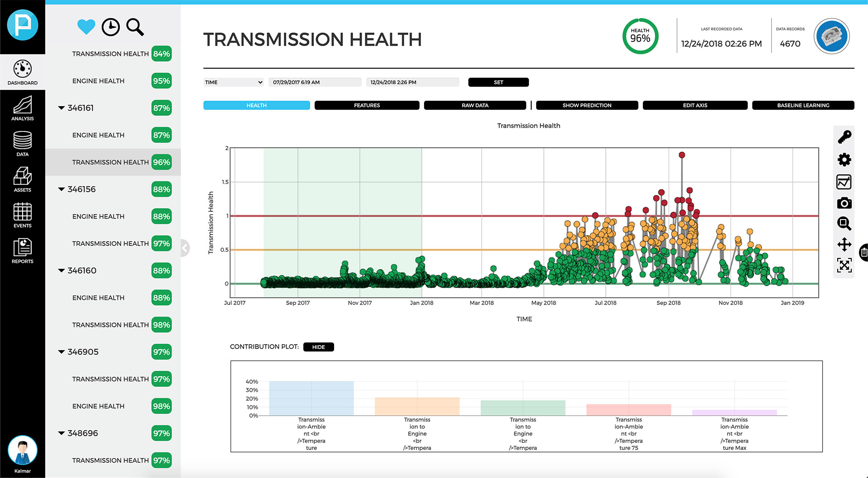Viewport: 868px width, 478px height.
Task: Click the wrench tool icon
Action: click(844, 137)
